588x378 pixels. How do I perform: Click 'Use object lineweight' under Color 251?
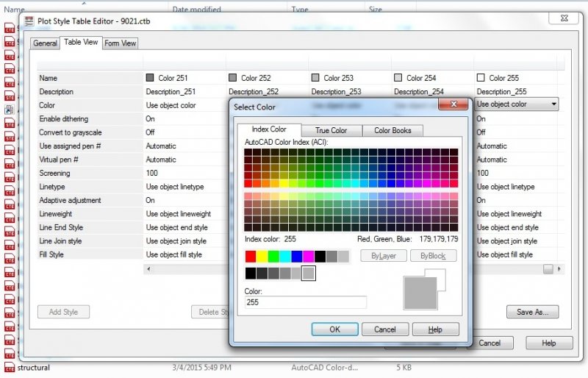click(x=179, y=214)
